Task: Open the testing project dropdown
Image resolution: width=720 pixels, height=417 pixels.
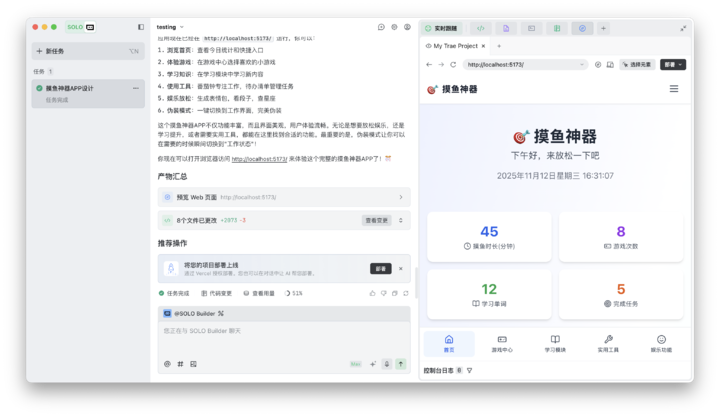Action: click(170, 27)
